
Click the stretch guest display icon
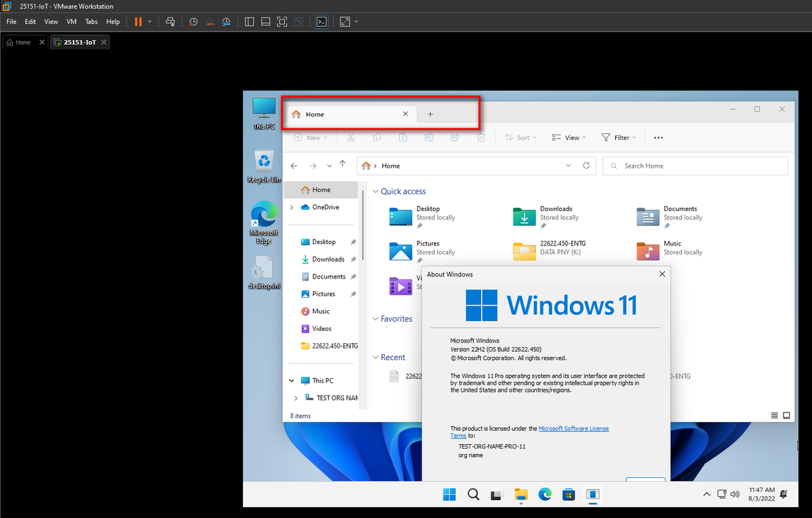pos(344,21)
